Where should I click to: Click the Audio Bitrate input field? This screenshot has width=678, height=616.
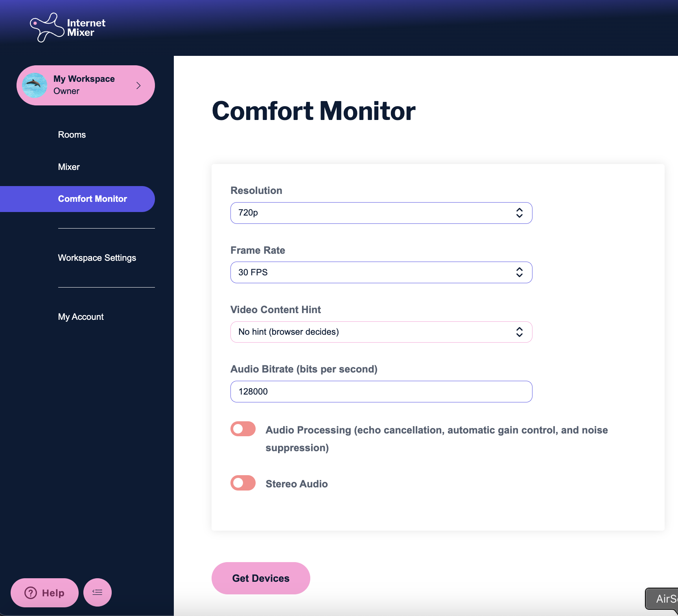click(381, 391)
